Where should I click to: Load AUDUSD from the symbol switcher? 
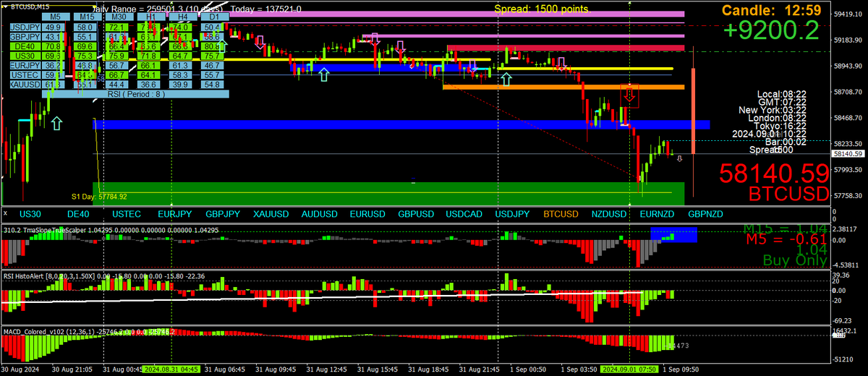[320, 214]
